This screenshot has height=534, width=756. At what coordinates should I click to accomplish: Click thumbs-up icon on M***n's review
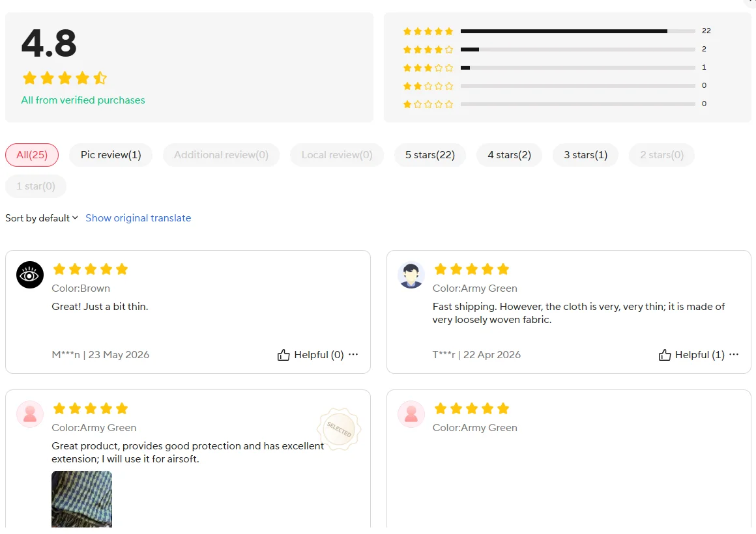pos(283,355)
